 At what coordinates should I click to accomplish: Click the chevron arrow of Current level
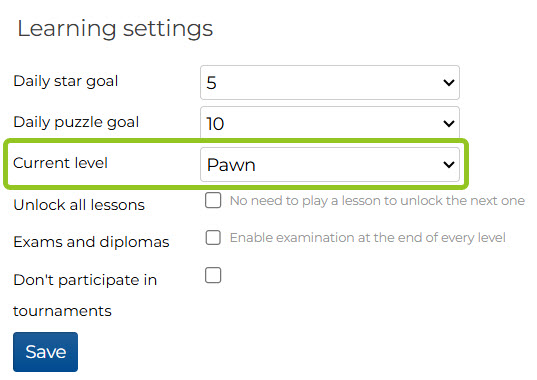449,165
